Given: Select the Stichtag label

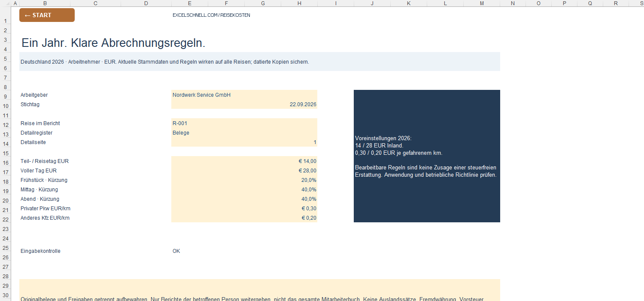Looking at the screenshot, I should click(x=30, y=104).
